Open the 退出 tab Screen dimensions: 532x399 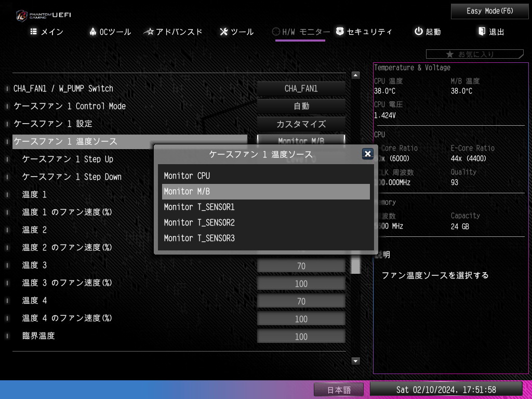click(491, 32)
